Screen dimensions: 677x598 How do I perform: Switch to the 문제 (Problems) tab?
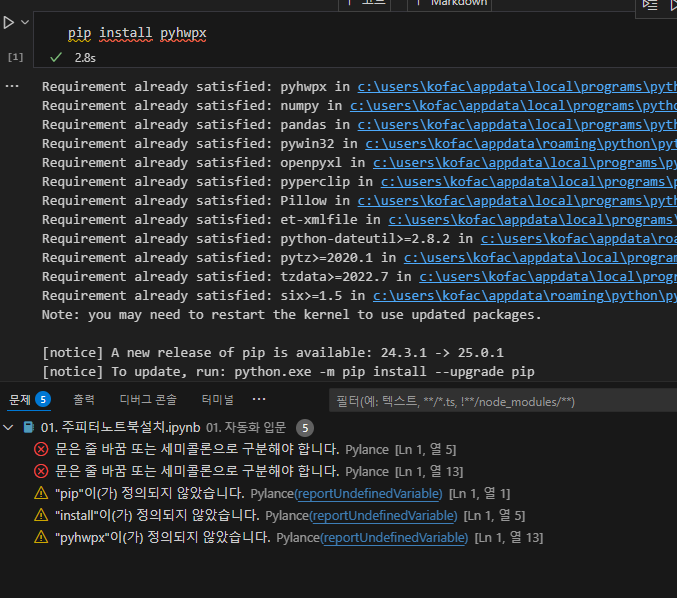tap(20, 400)
